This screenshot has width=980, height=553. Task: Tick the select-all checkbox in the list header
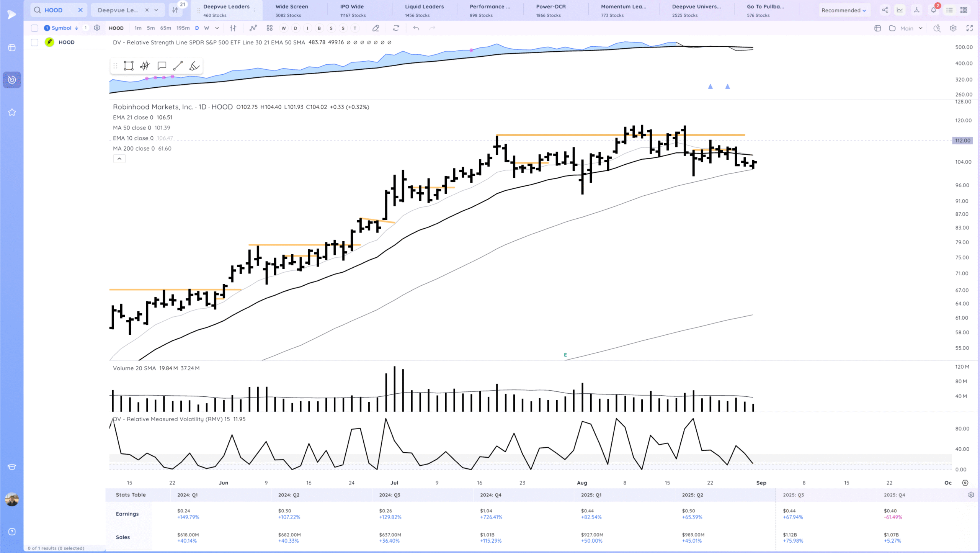click(34, 28)
